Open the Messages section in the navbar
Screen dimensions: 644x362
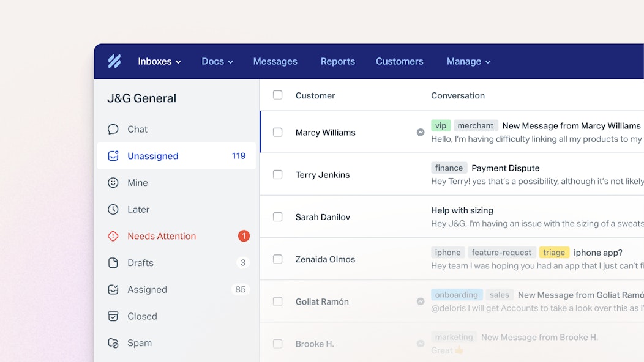pos(275,61)
